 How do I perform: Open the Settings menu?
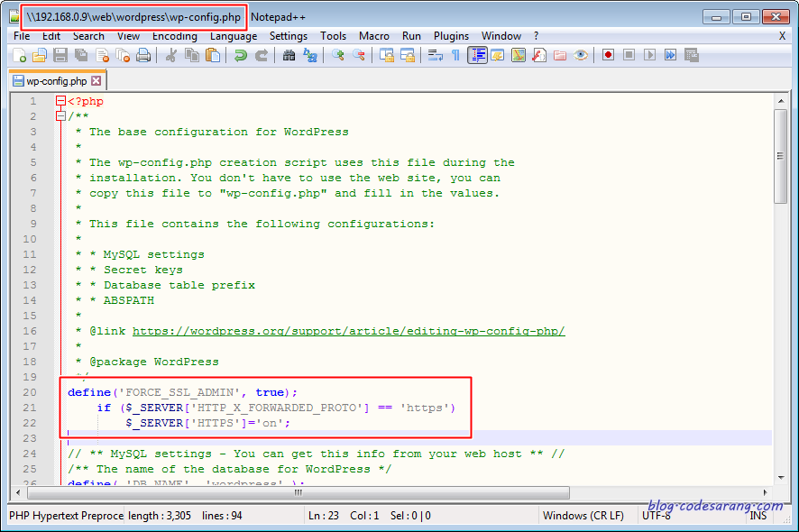pos(289,36)
